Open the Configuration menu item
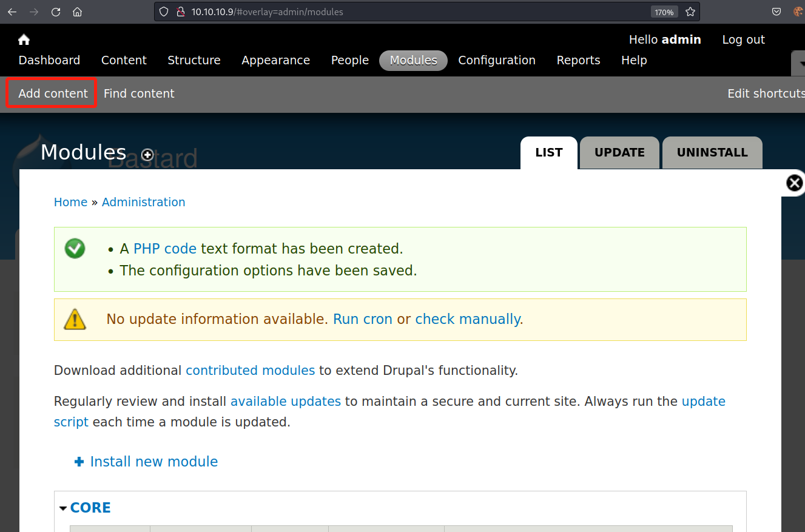 [496, 60]
